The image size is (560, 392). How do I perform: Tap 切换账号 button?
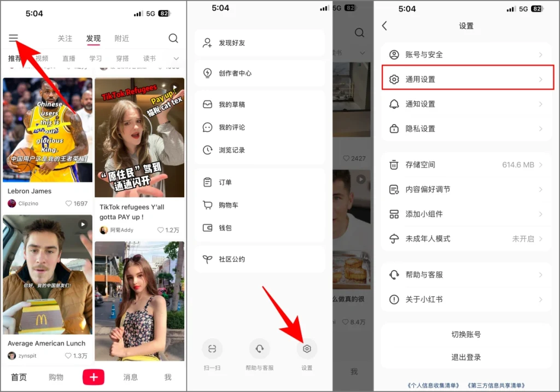[466, 335]
